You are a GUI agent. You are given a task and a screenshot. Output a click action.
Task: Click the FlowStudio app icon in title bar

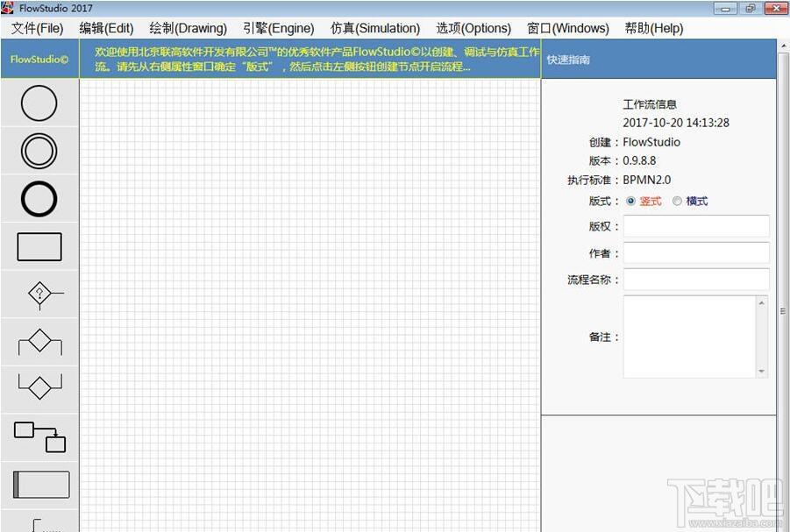click(x=7, y=8)
